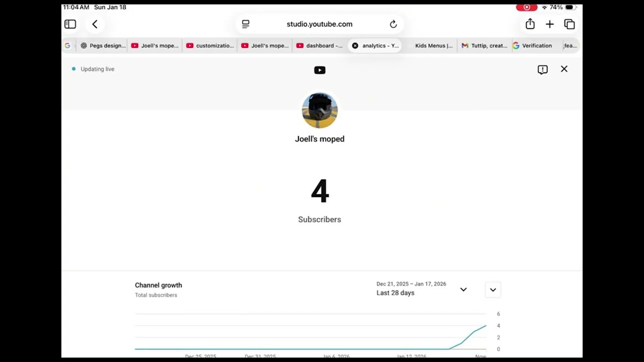Image resolution: width=644 pixels, height=362 pixels.
Task: Open the second Joell's mope... tab
Action: point(265,46)
